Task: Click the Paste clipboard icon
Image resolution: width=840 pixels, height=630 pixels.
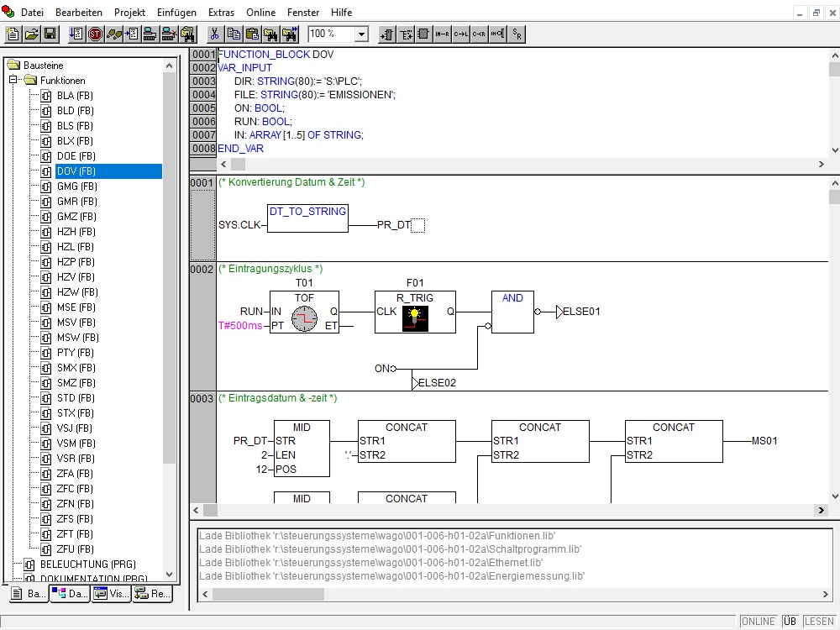Action: point(251,34)
